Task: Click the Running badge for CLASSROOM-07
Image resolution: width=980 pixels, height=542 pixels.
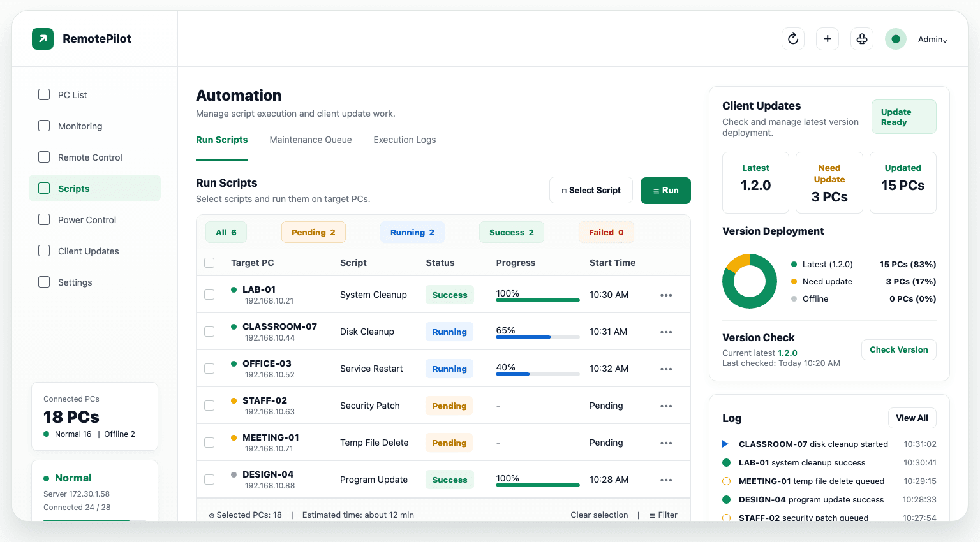Action: click(x=449, y=332)
